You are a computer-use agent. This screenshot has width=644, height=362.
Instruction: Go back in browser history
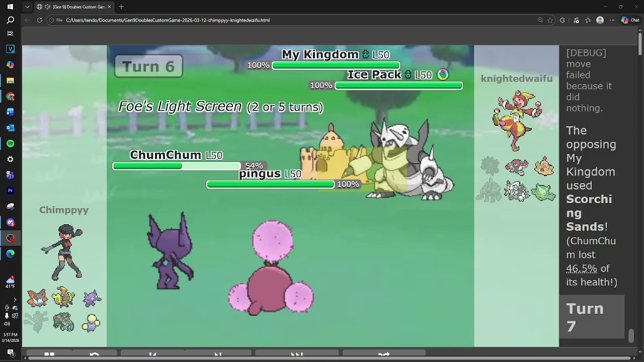click(x=27, y=20)
